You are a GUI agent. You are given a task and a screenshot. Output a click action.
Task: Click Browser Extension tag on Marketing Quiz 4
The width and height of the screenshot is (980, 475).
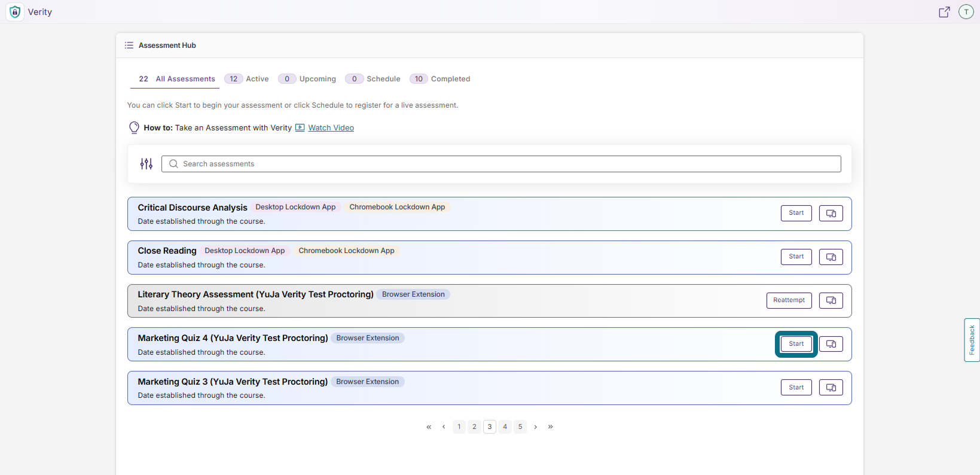[x=368, y=338]
